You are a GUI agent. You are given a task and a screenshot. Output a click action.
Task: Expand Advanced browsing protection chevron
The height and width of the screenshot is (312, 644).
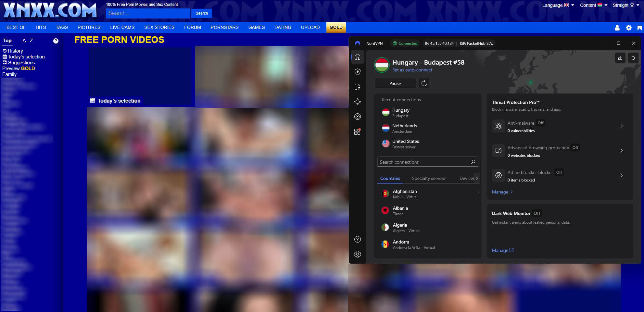coord(621,151)
